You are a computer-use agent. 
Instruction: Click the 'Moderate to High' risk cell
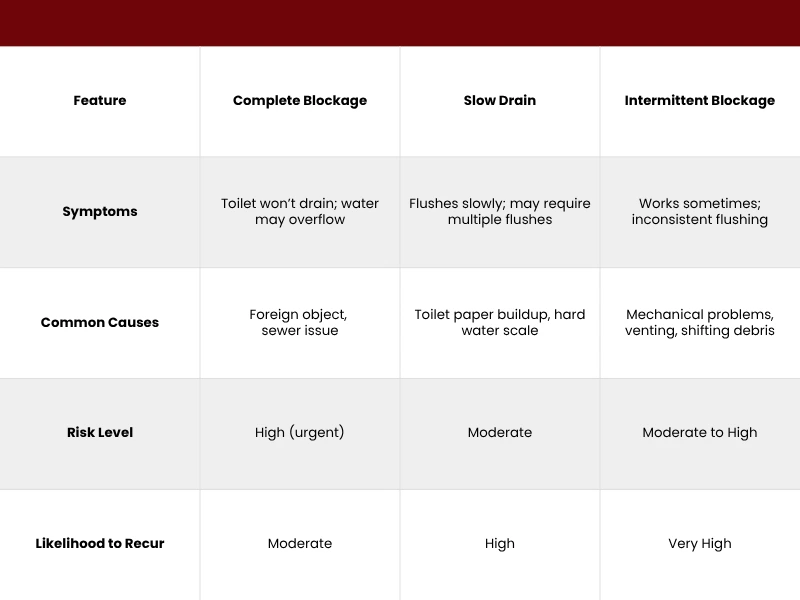tap(700, 433)
